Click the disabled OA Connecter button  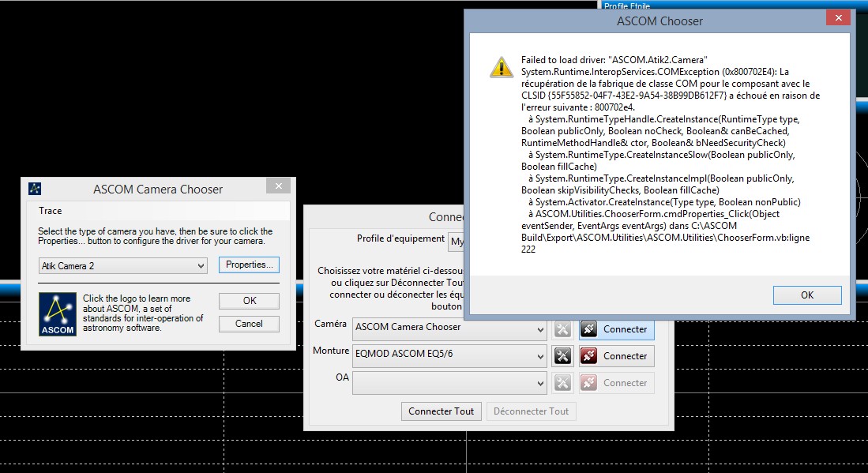[x=617, y=383]
